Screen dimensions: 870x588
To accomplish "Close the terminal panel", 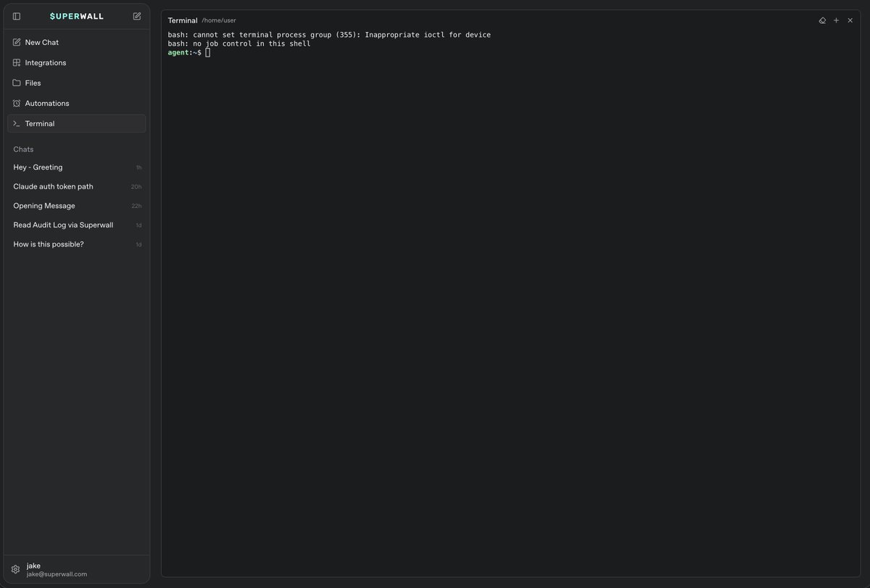I will (x=850, y=20).
